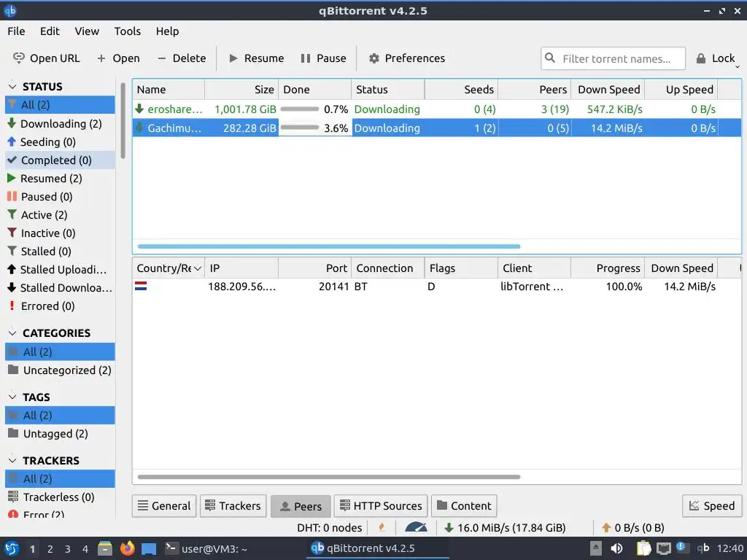747x560 pixels.
Task: Select the Errored (0) filter
Action: (x=60, y=306)
